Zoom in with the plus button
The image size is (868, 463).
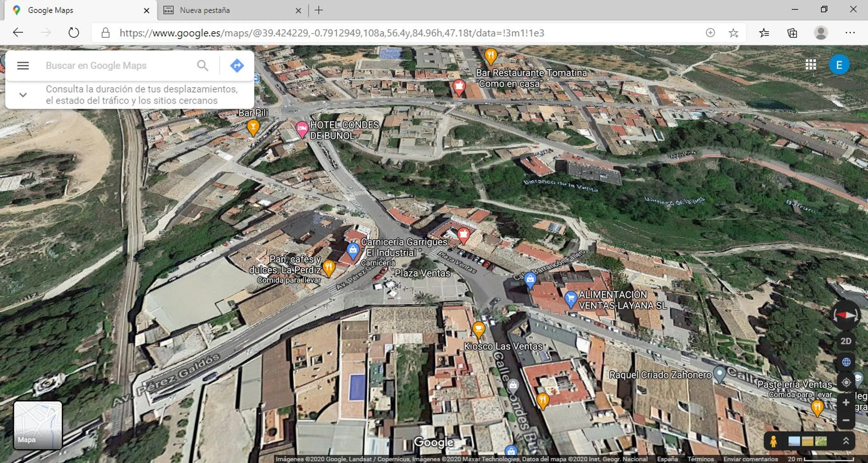coord(846,403)
